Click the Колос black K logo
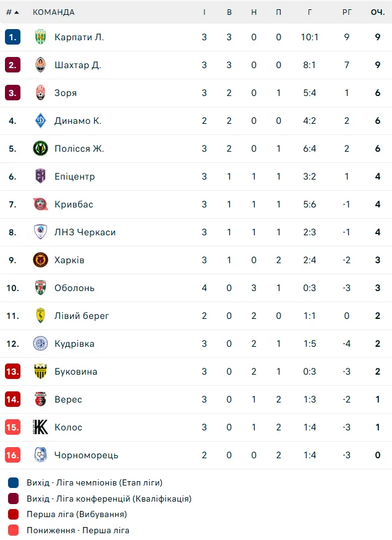392x540 pixels. pos(41,427)
